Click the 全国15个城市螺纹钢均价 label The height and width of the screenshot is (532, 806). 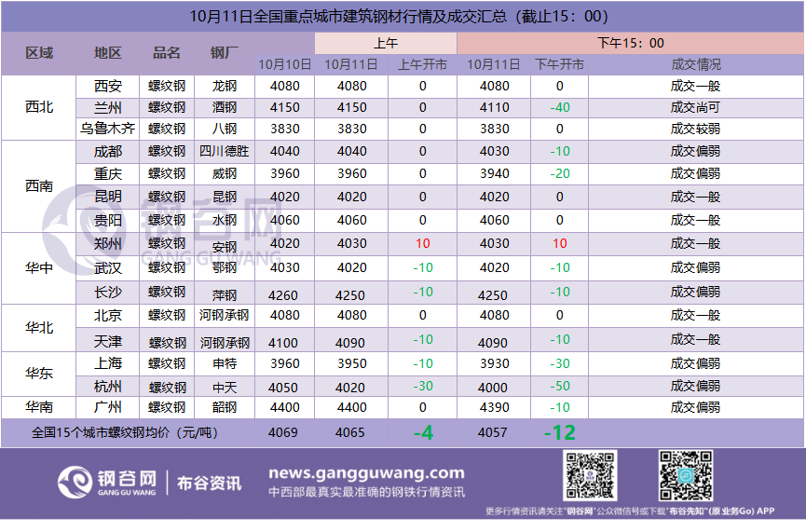click(125, 433)
